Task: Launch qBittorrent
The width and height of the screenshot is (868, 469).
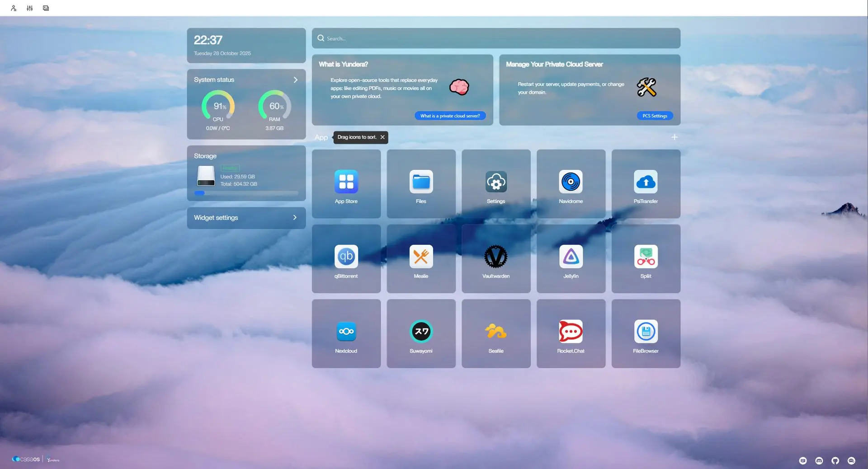Action: (x=346, y=257)
